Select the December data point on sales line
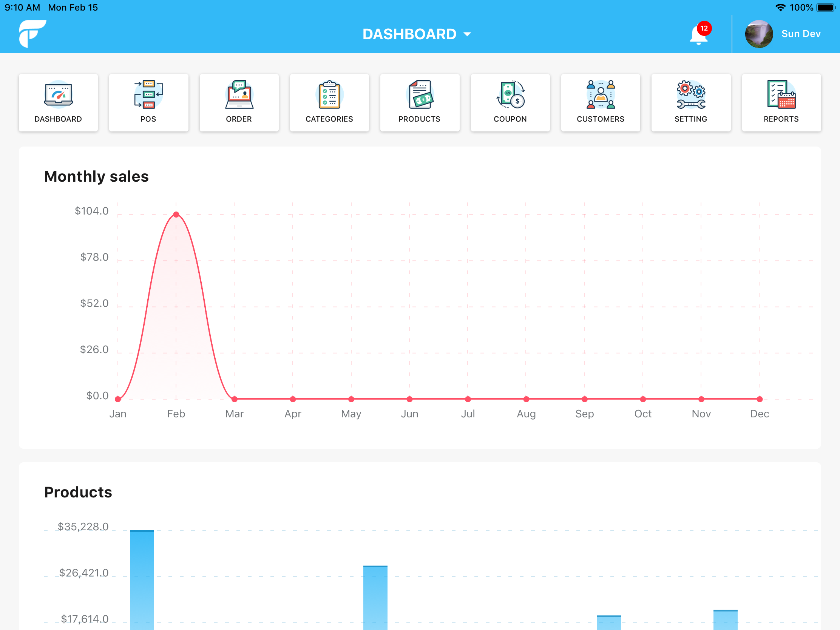840x630 pixels. [x=759, y=399]
